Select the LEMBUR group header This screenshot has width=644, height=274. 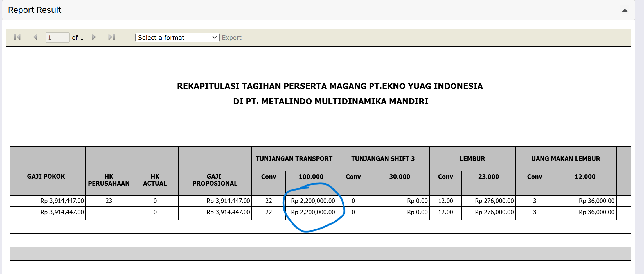coord(472,159)
